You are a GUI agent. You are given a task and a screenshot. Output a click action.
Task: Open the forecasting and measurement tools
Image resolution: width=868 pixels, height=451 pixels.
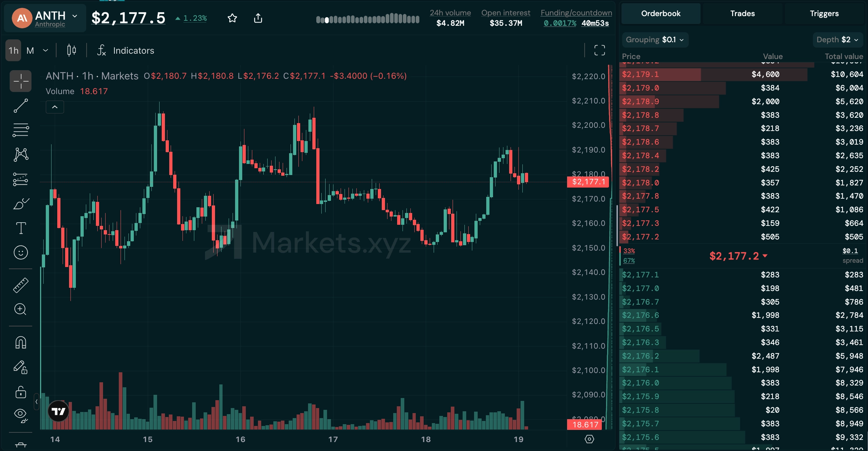[21, 179]
